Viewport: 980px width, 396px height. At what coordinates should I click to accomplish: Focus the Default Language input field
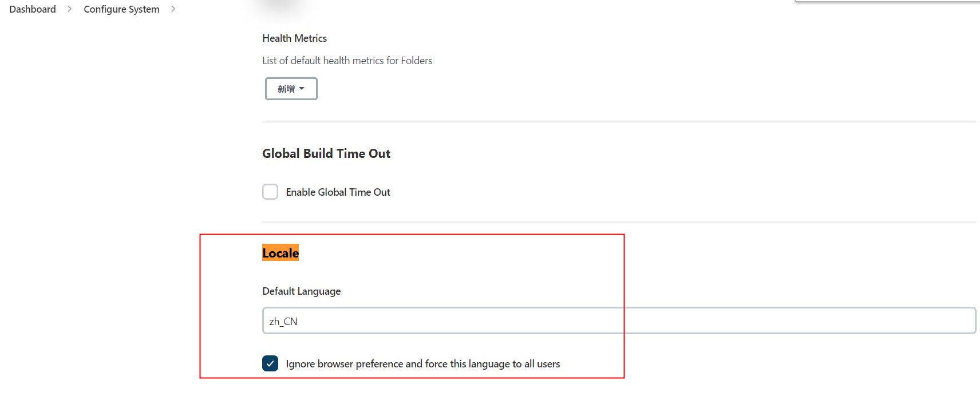tap(618, 320)
